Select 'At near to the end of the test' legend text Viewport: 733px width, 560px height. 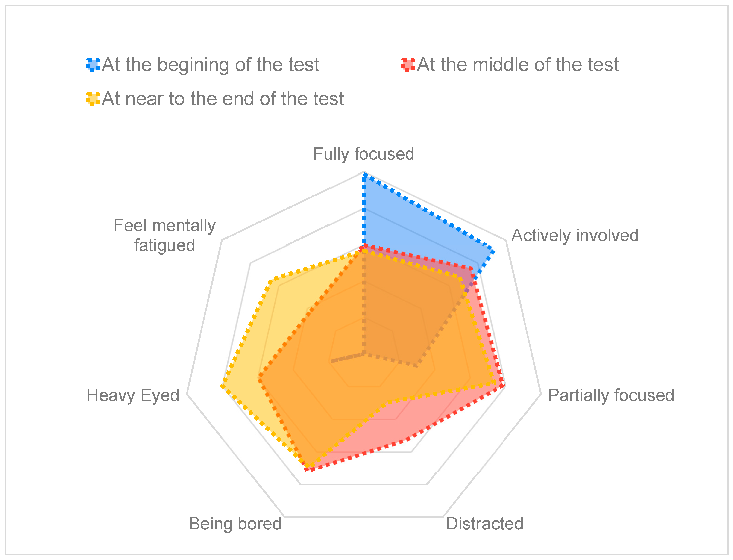223,99
